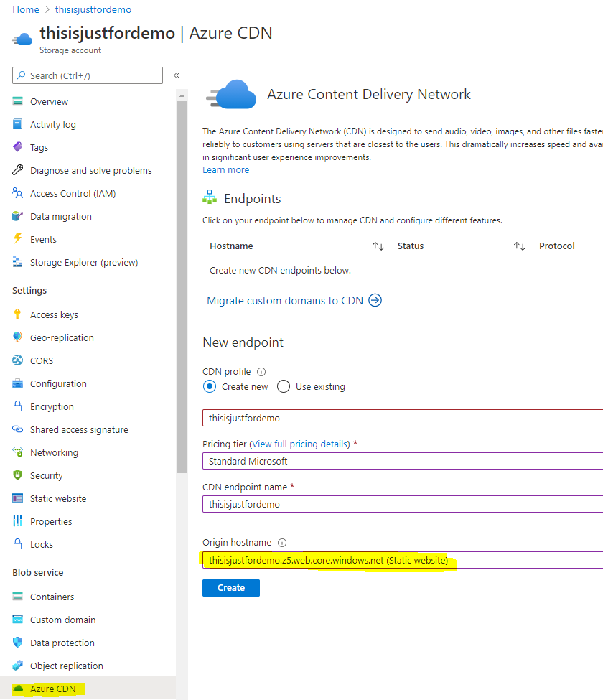Click the Learn more link
Screen dimensions: 603x700
pyautogui.click(x=226, y=169)
